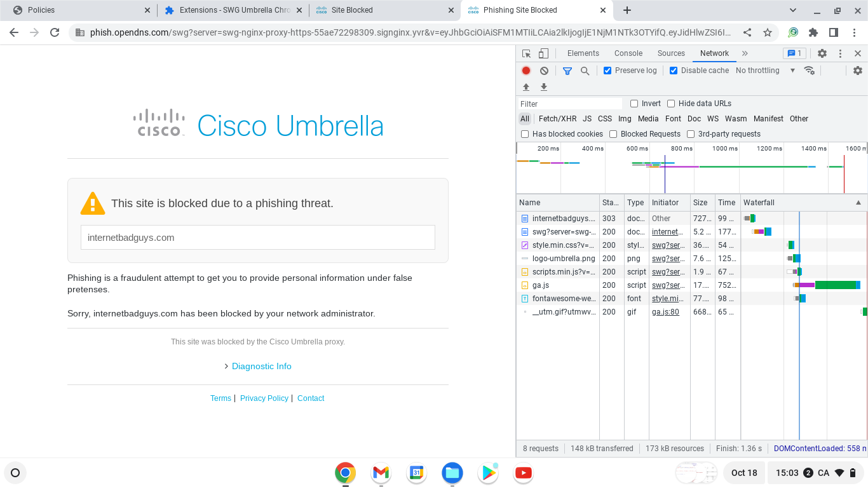This screenshot has width=868, height=488.
Task: Switch to the Elements tab
Action: 583,53
